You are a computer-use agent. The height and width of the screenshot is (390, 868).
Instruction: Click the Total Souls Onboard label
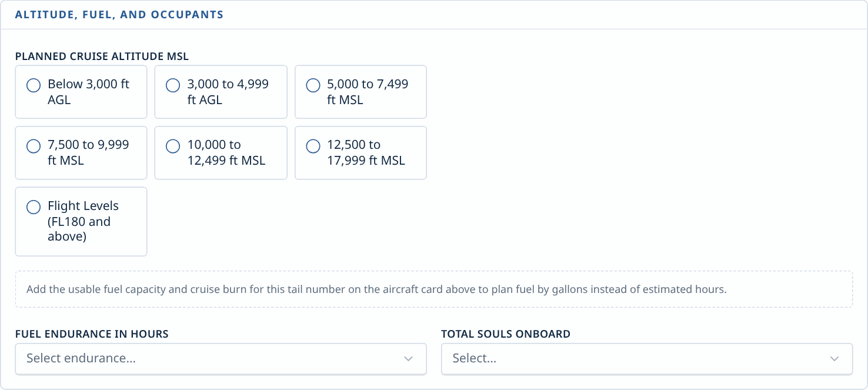pos(506,334)
